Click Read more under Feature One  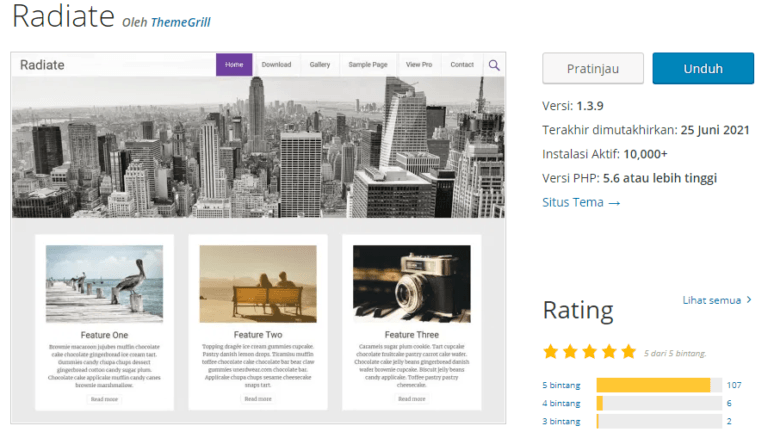tap(104, 399)
